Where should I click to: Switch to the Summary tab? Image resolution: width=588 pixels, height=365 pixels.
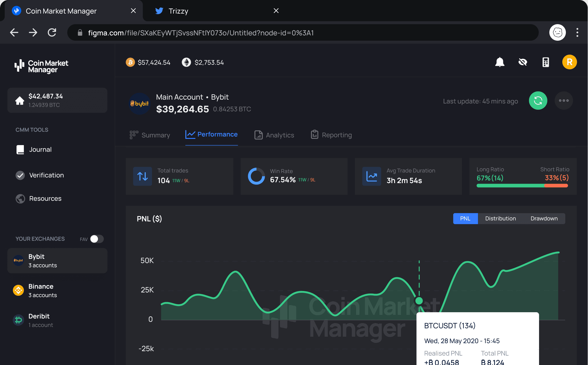[150, 135]
